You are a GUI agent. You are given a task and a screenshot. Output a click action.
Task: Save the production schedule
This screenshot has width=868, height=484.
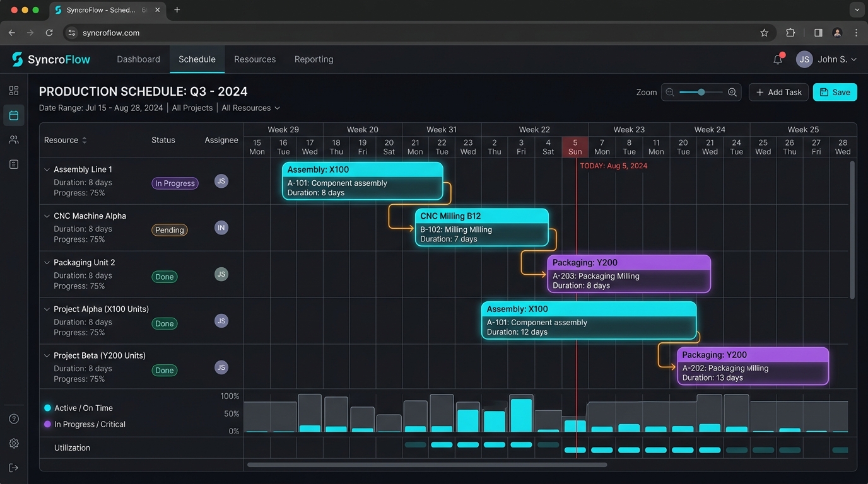point(835,92)
